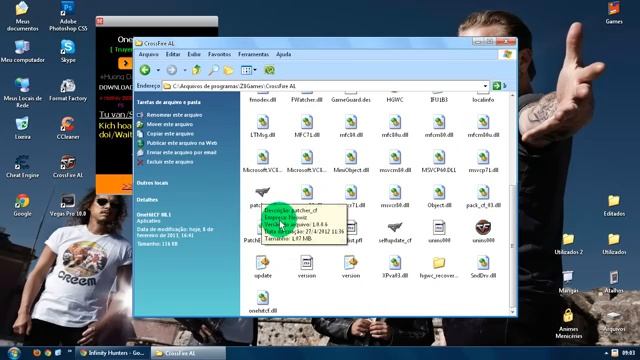
Task: Select the LTMsg.dll file
Action: pos(263,126)
